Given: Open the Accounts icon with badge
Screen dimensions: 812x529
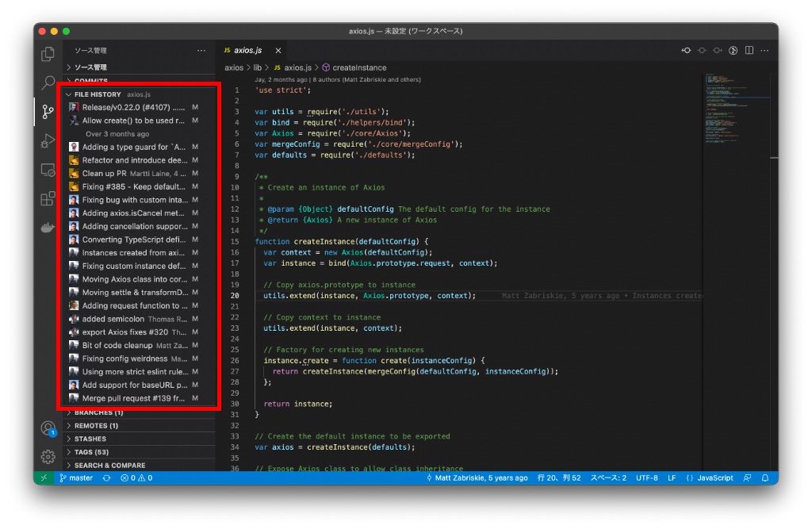Looking at the screenshot, I should point(48,427).
